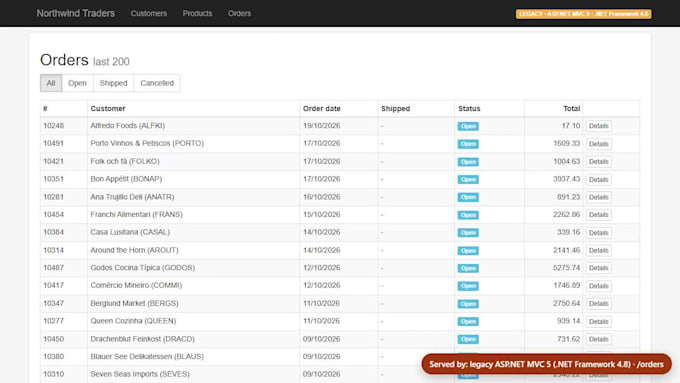Screen dimensions: 680x383
Task: Open Details for order 10450
Action: click(x=598, y=339)
